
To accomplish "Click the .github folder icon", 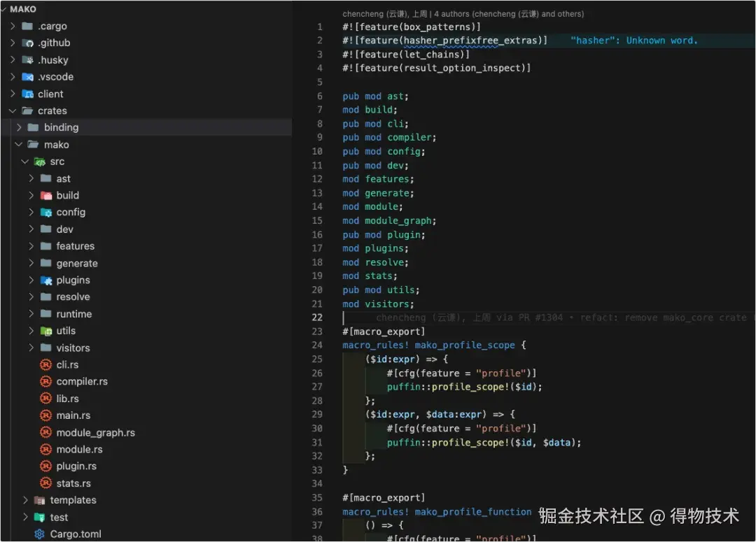I will (x=28, y=43).
